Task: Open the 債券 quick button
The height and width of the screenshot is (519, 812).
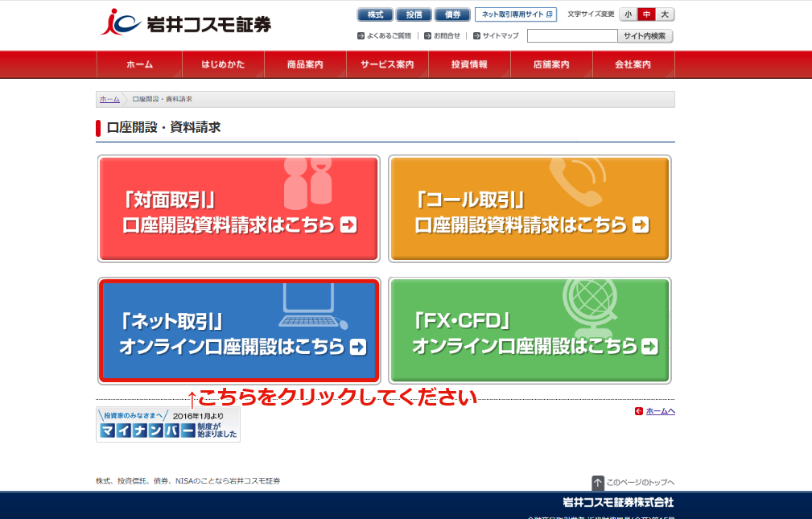Action: pyautogui.click(x=452, y=14)
